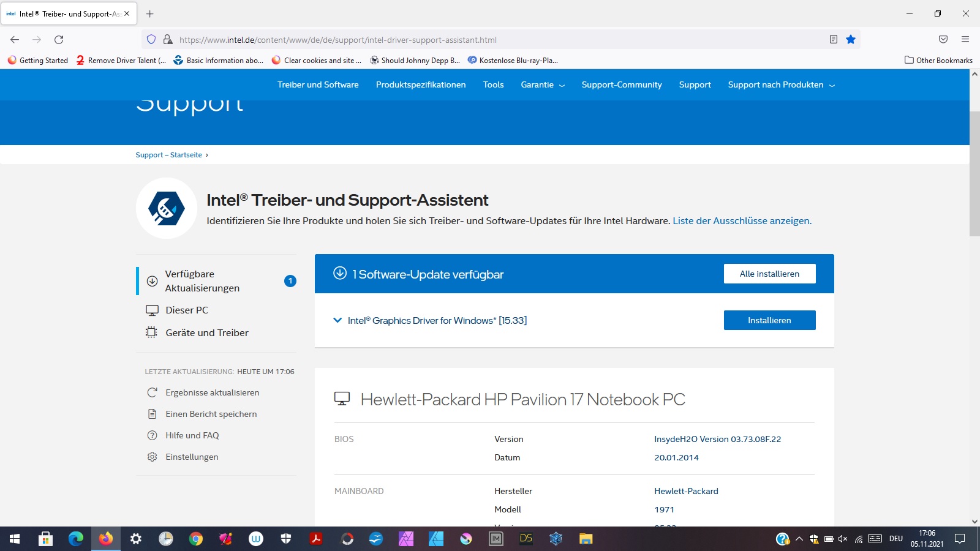Select the Hilfe und FAQ question mark icon
The height and width of the screenshot is (551, 980).
coord(151,435)
